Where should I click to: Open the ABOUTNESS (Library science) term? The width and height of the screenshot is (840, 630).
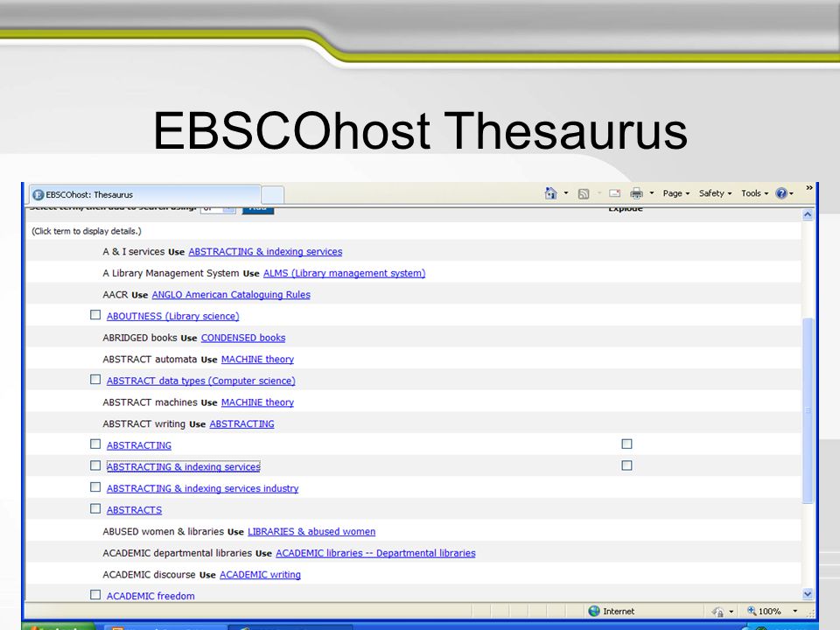172,316
